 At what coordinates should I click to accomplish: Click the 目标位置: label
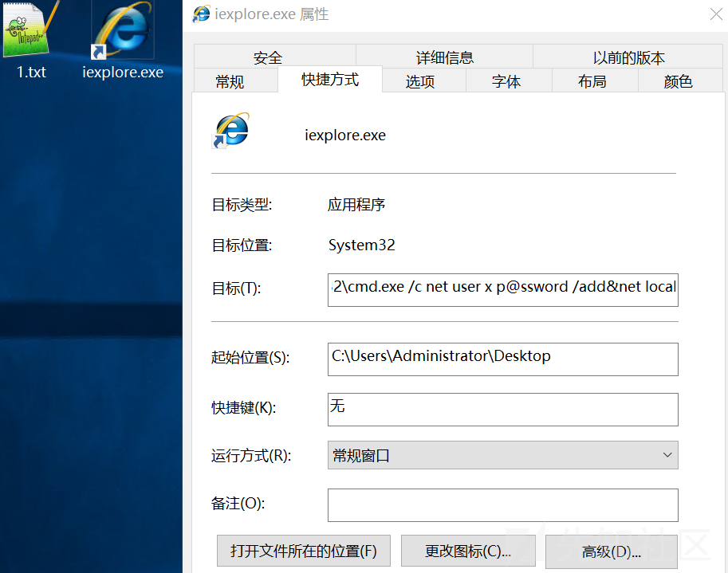click(242, 245)
